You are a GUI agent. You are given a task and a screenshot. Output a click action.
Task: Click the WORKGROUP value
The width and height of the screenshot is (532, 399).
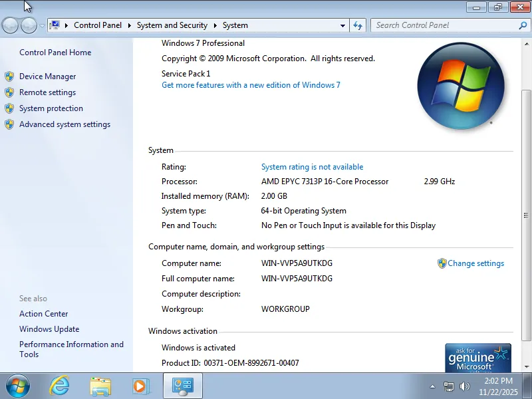tap(285, 309)
